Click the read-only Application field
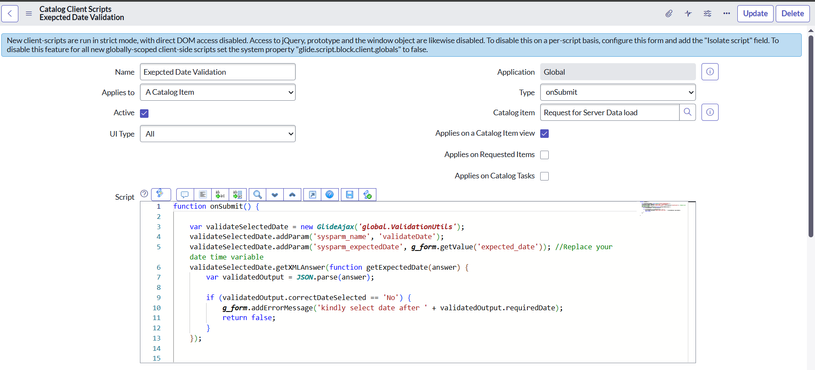815x370 pixels. 618,72
